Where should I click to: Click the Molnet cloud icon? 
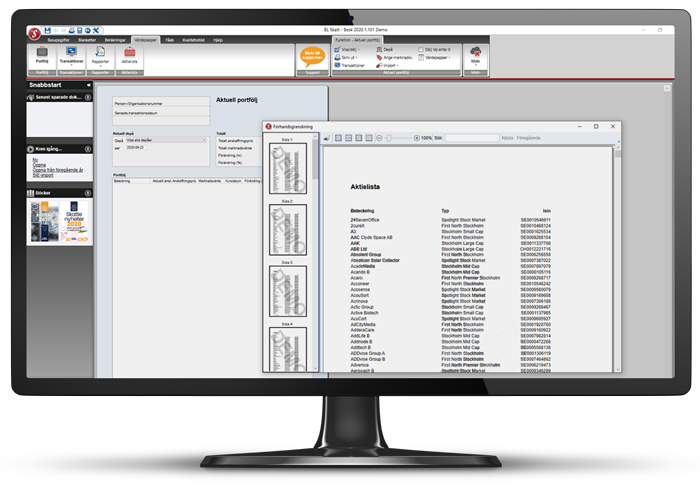(476, 54)
